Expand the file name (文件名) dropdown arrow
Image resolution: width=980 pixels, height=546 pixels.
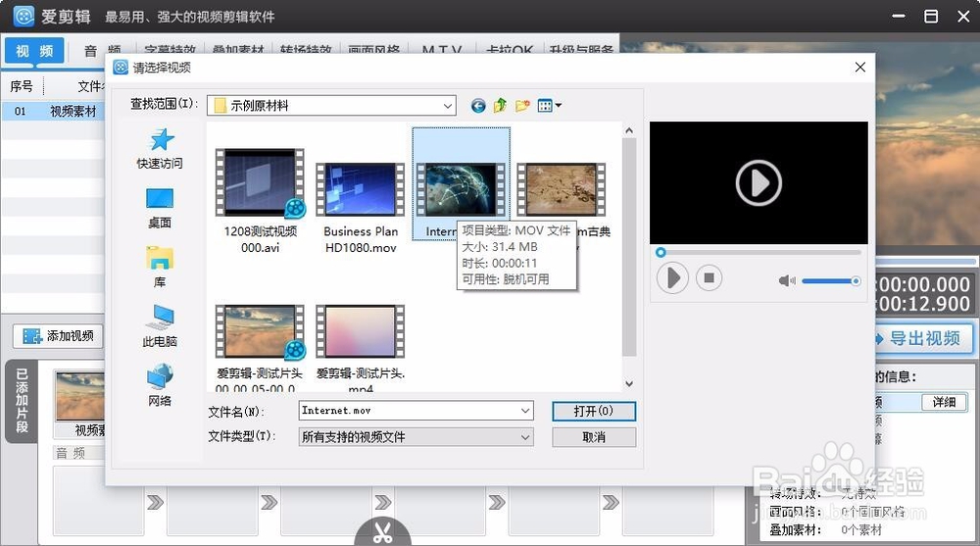(x=525, y=411)
